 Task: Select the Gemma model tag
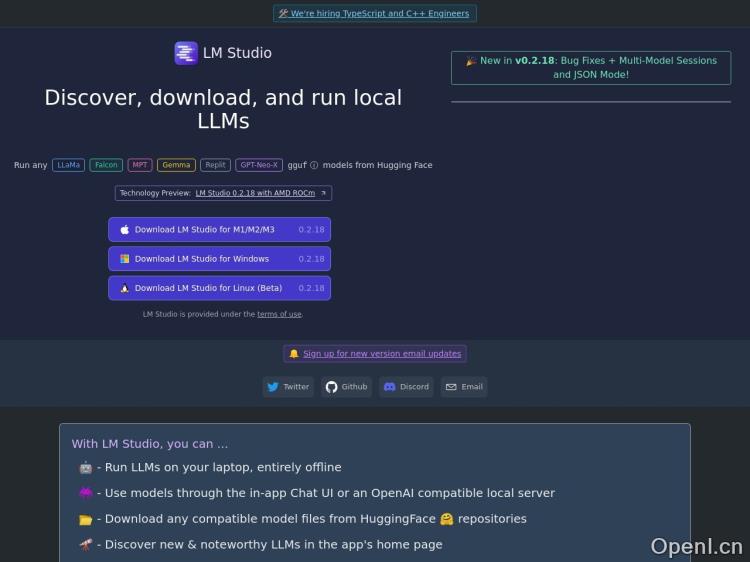coord(176,165)
